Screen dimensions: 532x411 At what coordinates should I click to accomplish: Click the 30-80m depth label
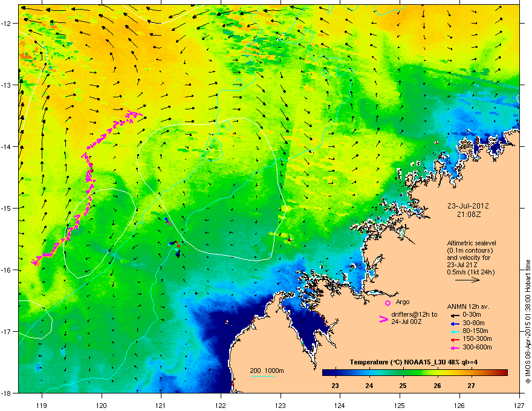point(473,323)
